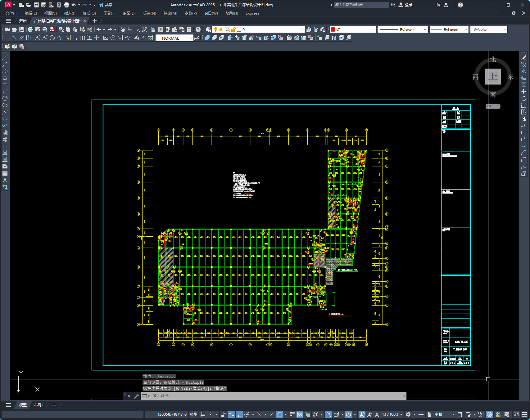Viewport: 530px width, 420px height.
Task: Toggle polar tracking in the status bar
Action: click(247, 414)
